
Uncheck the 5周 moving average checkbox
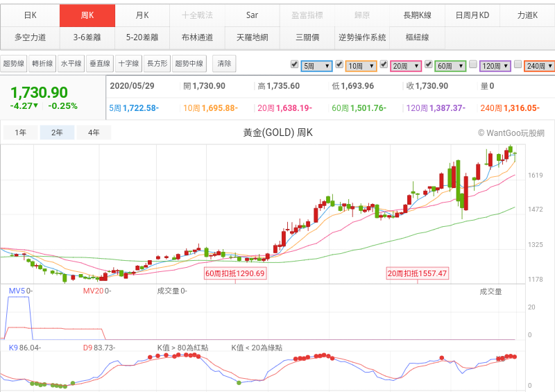295,65
